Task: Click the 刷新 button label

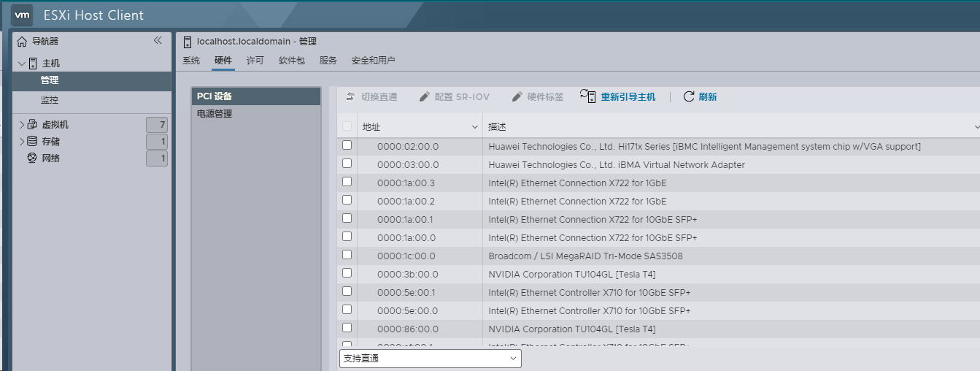Action: [x=708, y=96]
